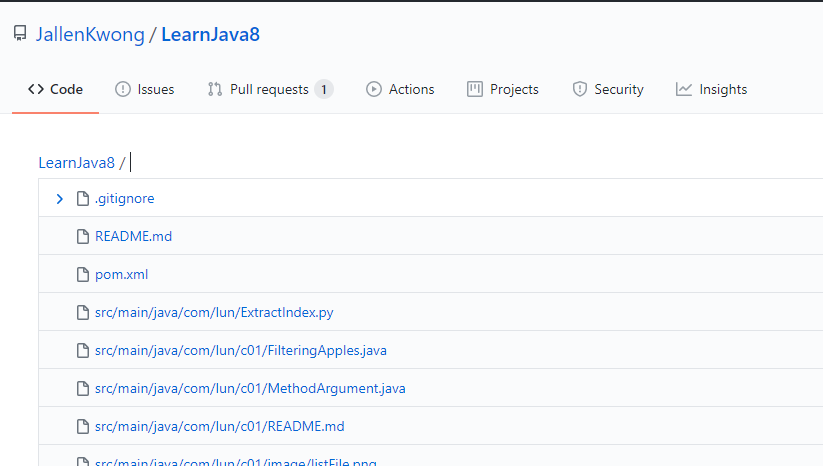Click the Security shield icon
This screenshot has height=466, width=823.
(x=579, y=89)
